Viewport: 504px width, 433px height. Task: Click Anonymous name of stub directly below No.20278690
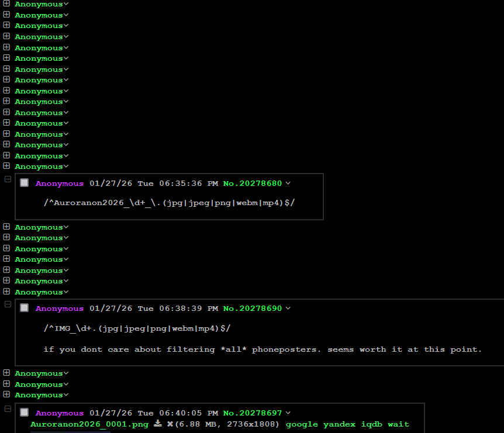(x=39, y=373)
